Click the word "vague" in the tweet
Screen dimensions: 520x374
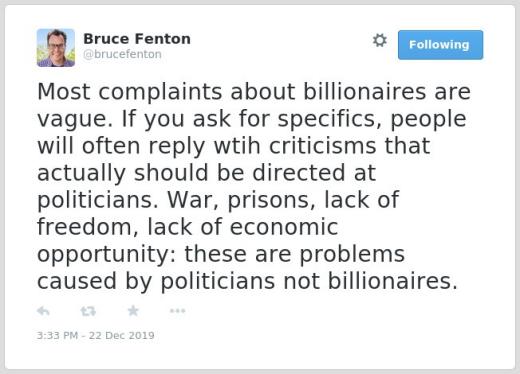[75, 119]
